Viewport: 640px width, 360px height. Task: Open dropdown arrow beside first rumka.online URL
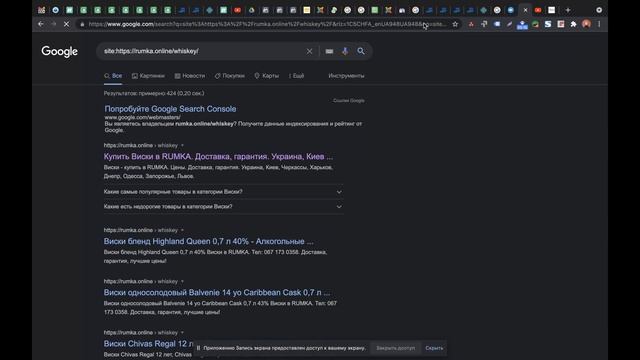(x=182, y=145)
